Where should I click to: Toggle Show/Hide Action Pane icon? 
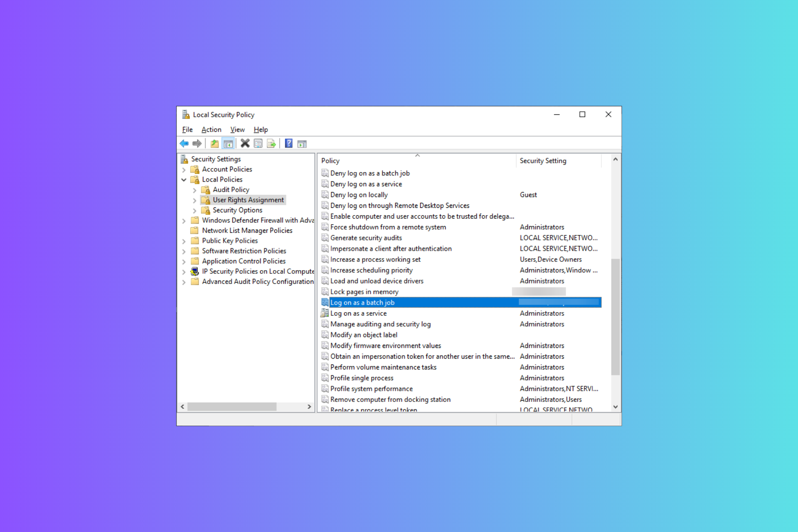pos(302,143)
